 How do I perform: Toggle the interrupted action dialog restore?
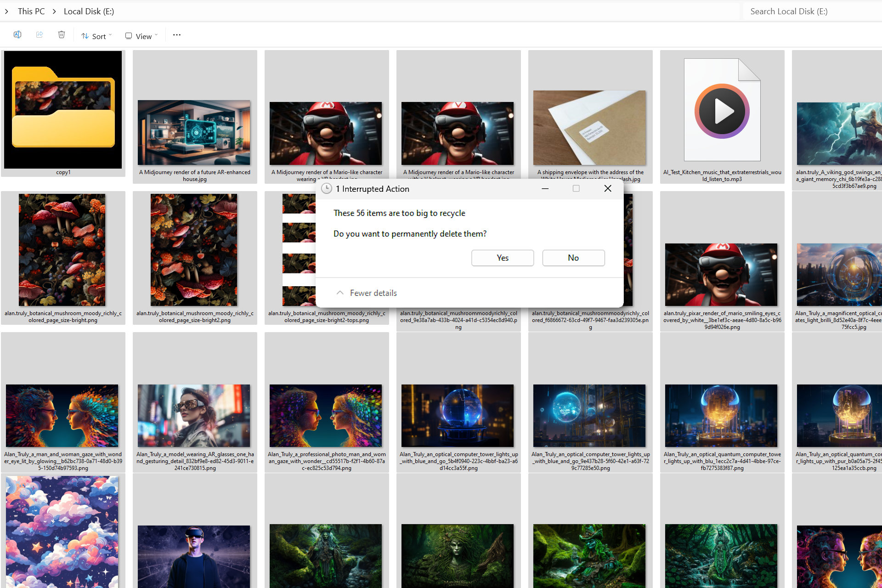[x=576, y=188]
